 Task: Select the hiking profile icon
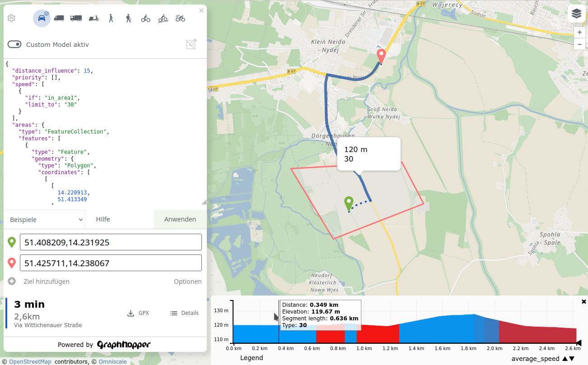pyautogui.click(x=128, y=18)
